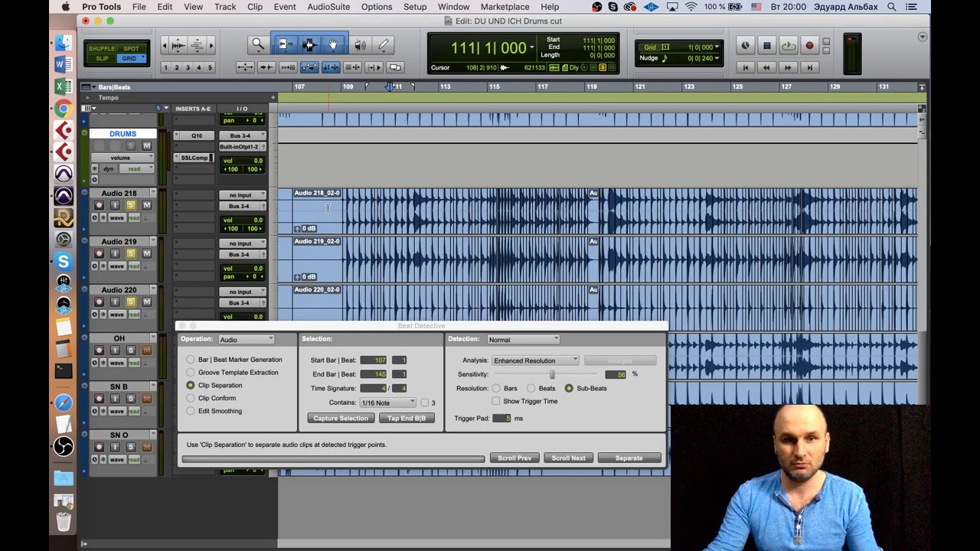980x551 pixels.
Task: Click the Play transport button
Action: tap(788, 46)
